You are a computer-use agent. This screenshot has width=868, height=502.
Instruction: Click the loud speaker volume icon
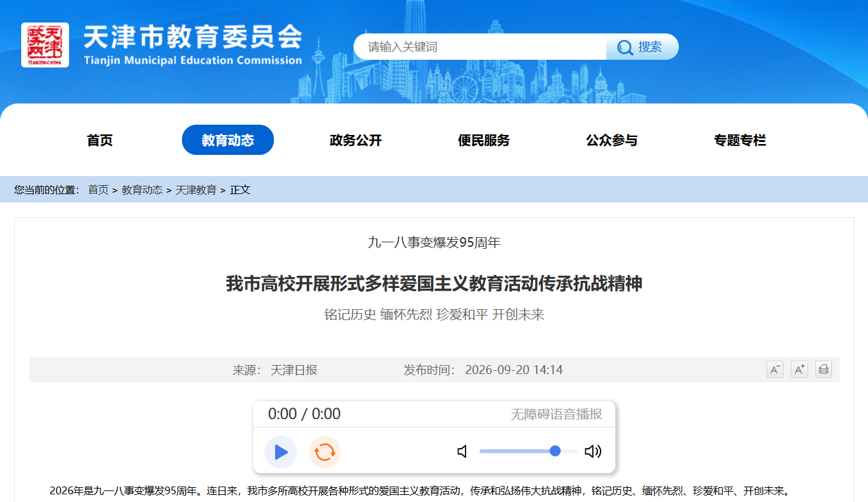[x=593, y=452]
